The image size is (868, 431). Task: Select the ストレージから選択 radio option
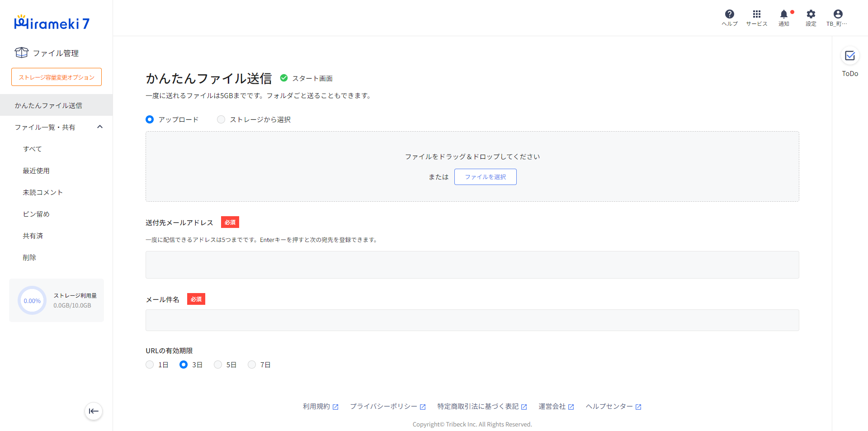click(x=221, y=119)
